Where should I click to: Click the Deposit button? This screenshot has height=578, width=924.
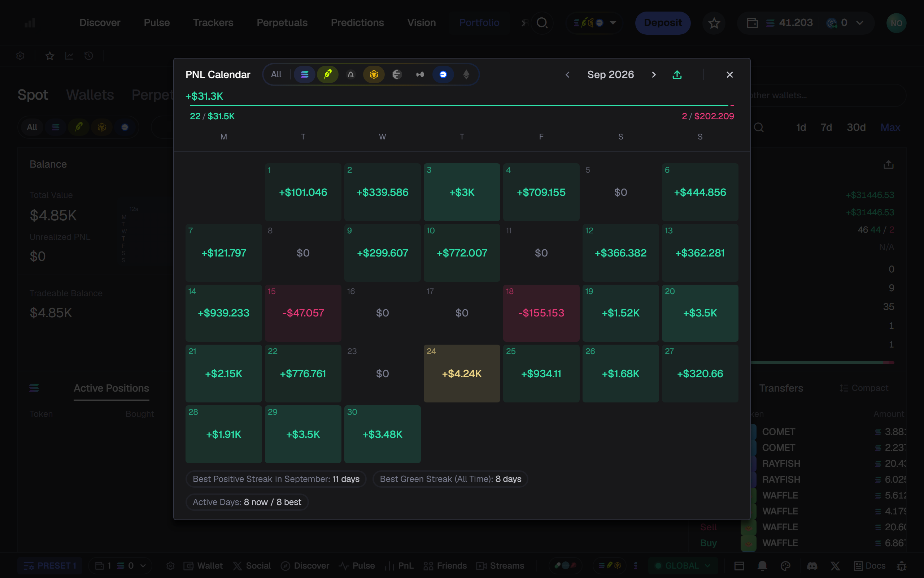[x=662, y=23]
